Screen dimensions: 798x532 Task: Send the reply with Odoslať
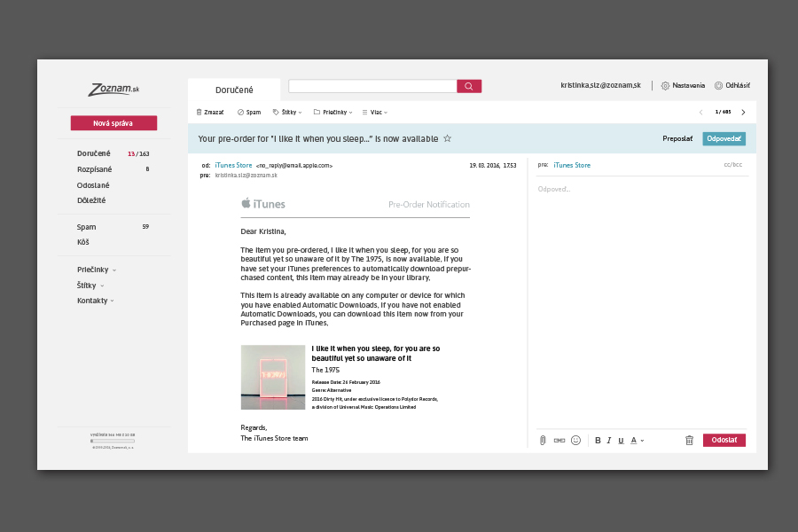point(724,440)
